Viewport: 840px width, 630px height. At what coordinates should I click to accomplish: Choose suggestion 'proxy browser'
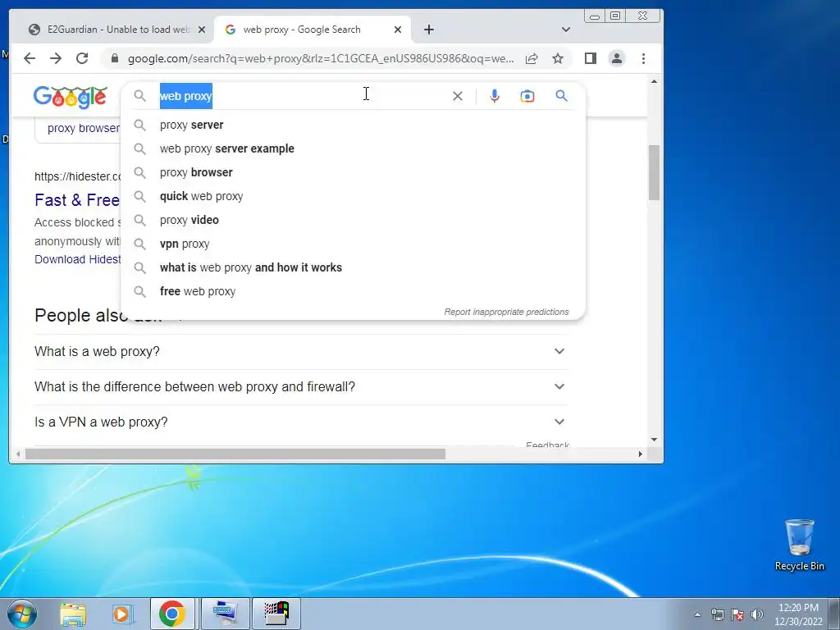tap(353, 172)
